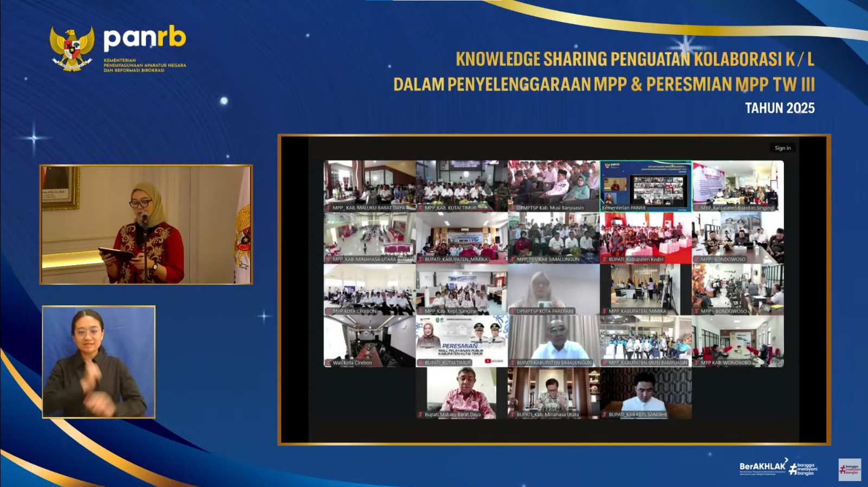Screen dimensions: 868x487
Task: Click the speaker video at the podium
Action: pyautogui.click(x=146, y=225)
